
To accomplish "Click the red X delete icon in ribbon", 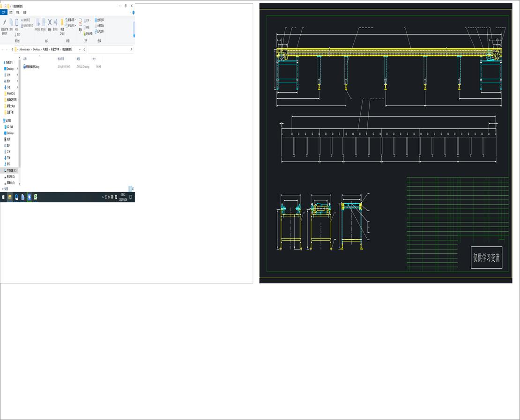I will tap(50, 22).
